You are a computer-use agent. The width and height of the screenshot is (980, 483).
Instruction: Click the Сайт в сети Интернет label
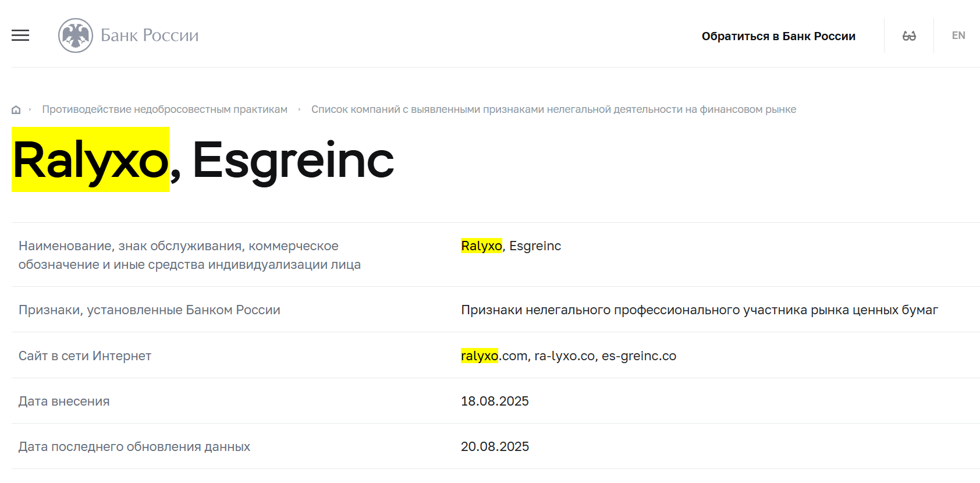(85, 356)
